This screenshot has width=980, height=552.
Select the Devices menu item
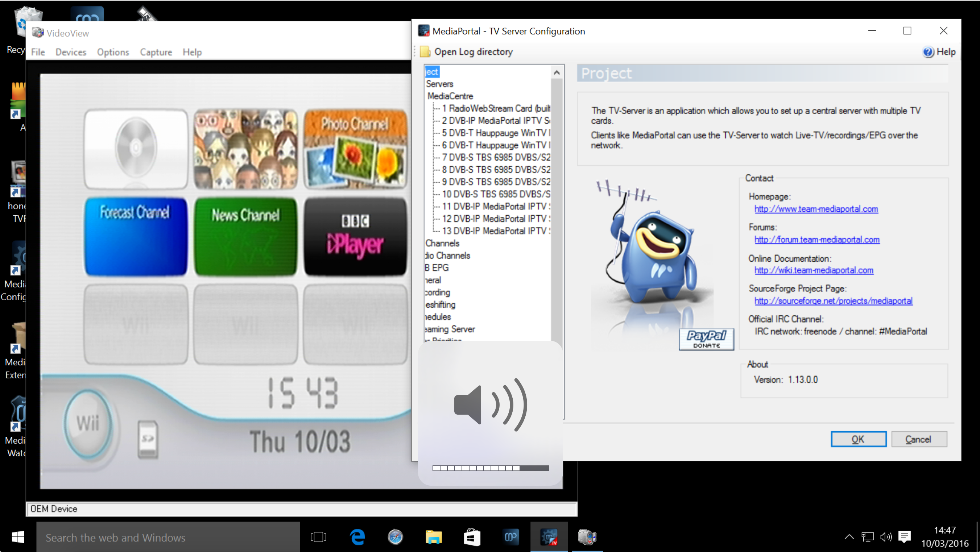70,51
